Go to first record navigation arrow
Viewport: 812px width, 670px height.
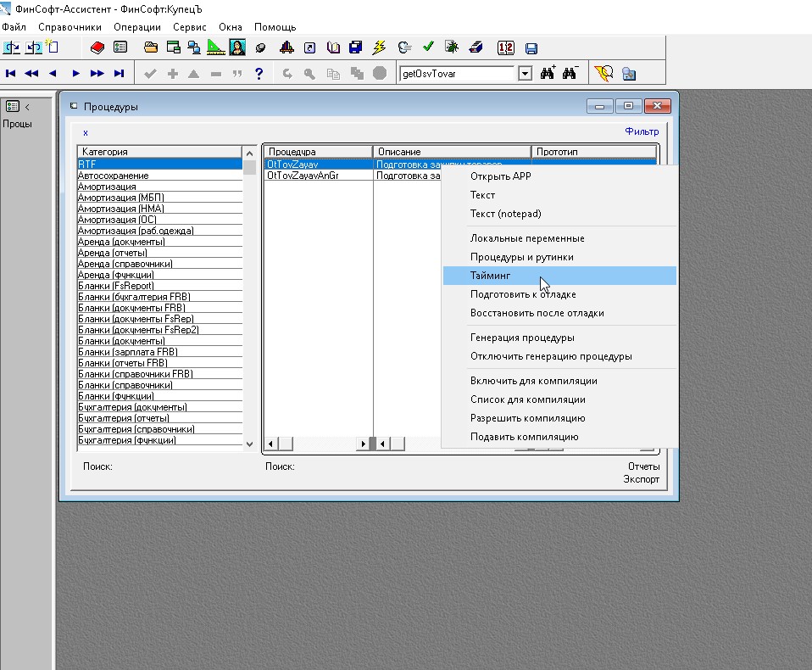pos(11,74)
